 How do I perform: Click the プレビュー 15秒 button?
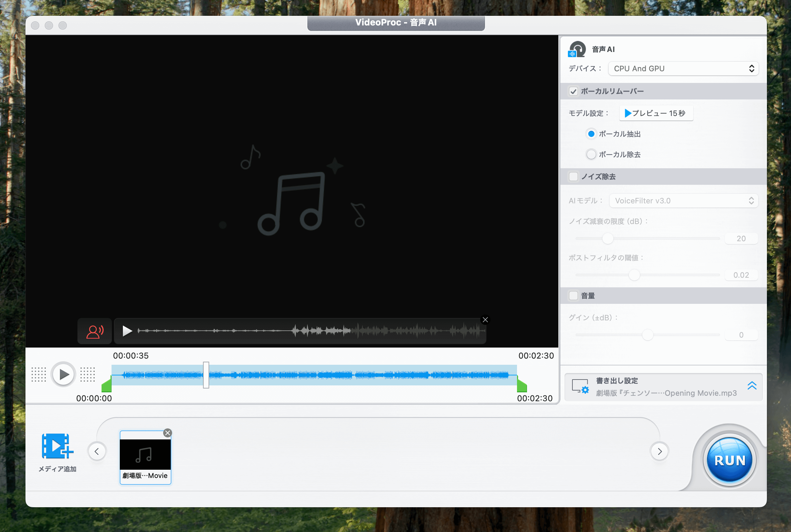(656, 113)
